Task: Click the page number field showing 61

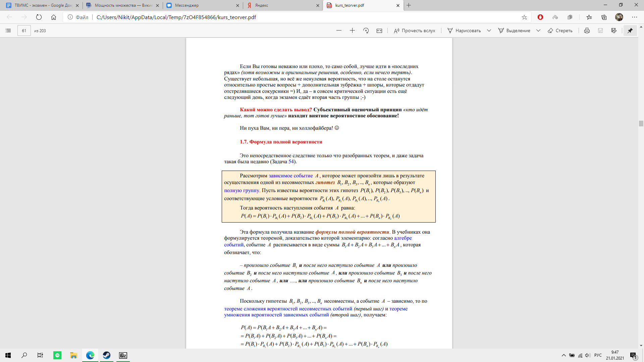Action: [24, 31]
